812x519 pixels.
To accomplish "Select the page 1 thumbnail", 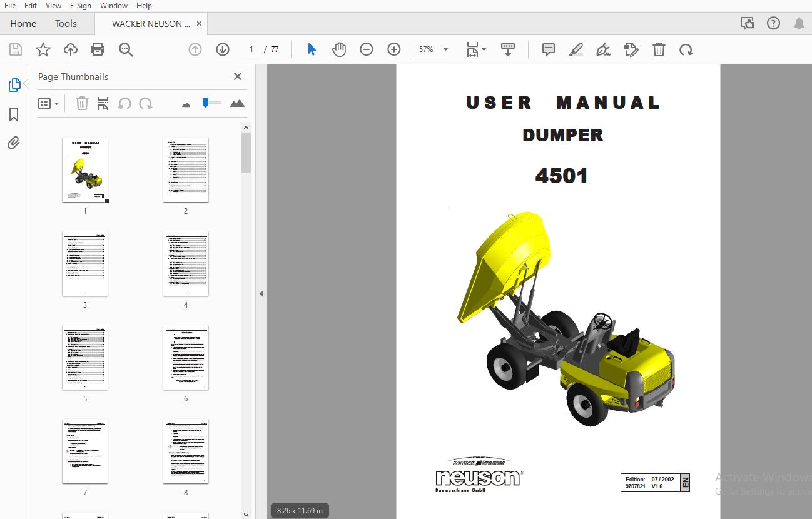I will coord(85,170).
